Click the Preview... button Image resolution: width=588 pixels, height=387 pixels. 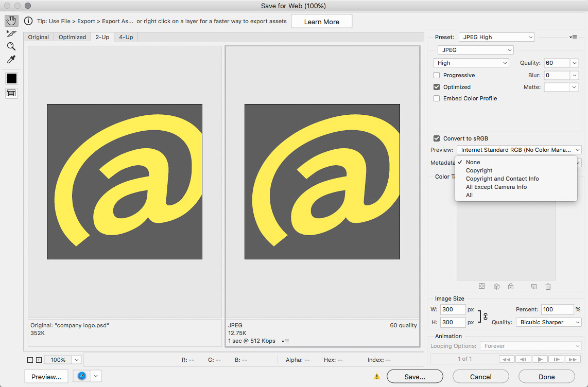(x=46, y=377)
